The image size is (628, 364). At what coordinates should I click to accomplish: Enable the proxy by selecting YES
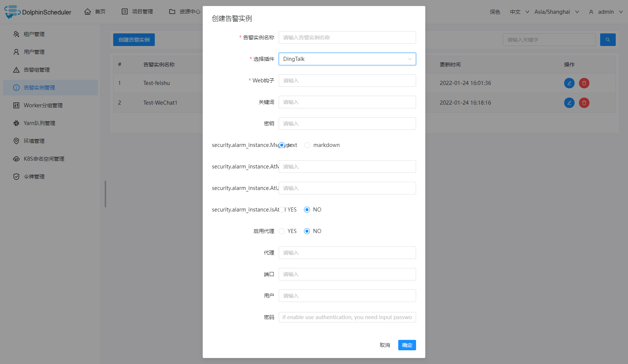pyautogui.click(x=281, y=231)
